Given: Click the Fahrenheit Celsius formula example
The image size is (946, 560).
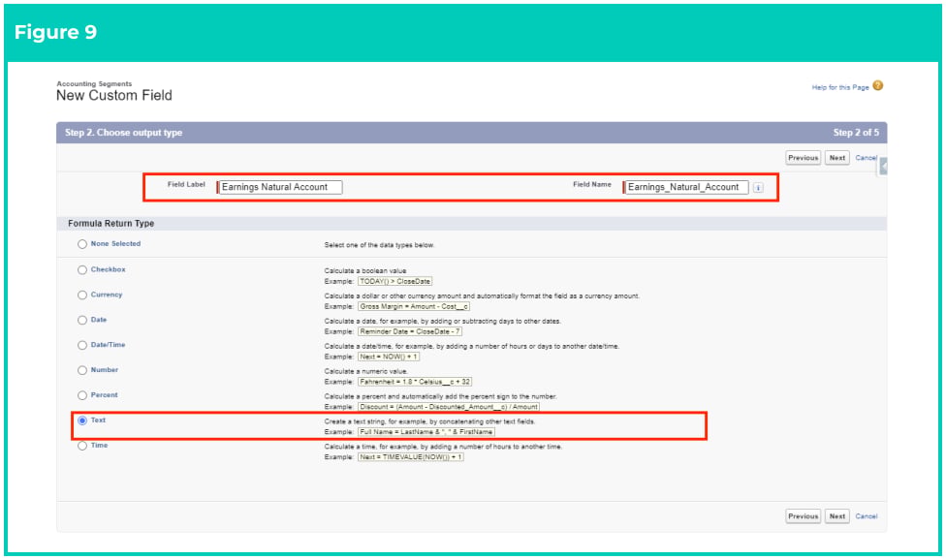Looking at the screenshot, I should (415, 382).
